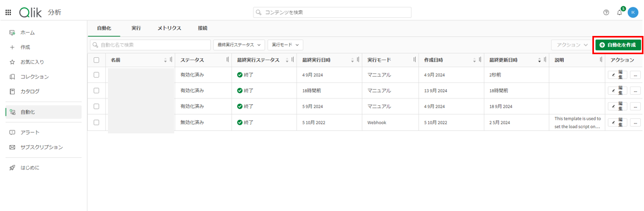644x211 pixels.
Task: Open サブスクリプション in the sidebar
Action: 44,147
